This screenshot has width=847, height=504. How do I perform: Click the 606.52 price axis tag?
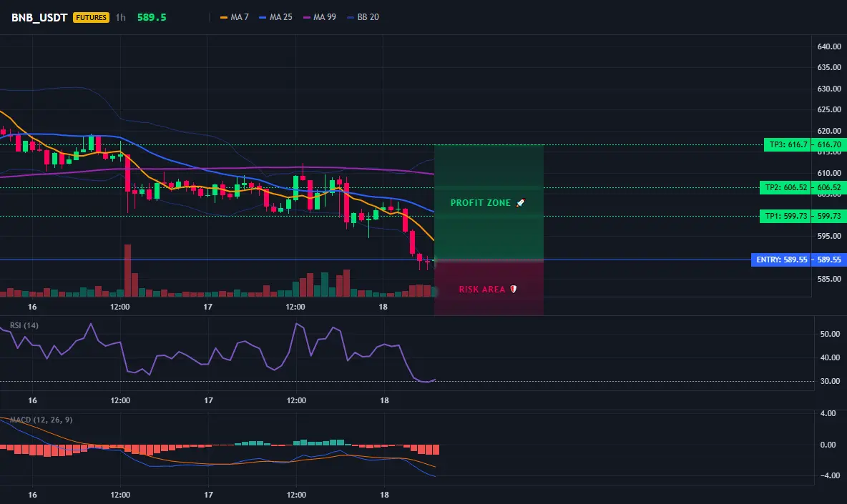[x=829, y=188]
